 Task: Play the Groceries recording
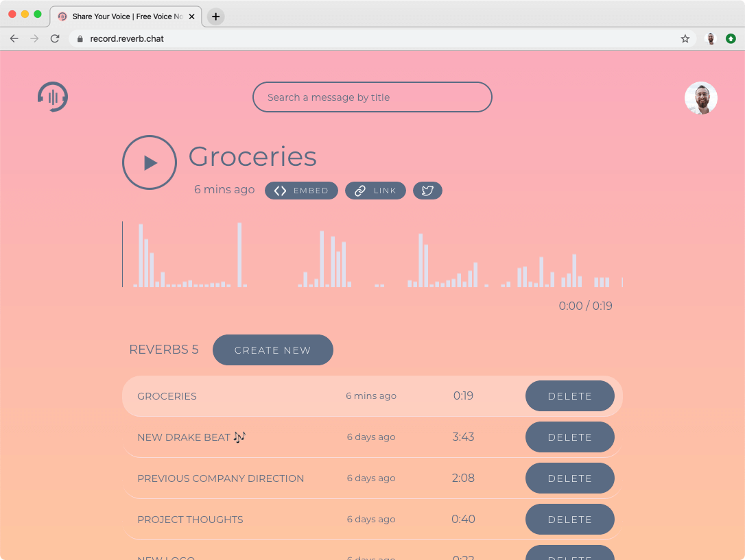point(150,162)
